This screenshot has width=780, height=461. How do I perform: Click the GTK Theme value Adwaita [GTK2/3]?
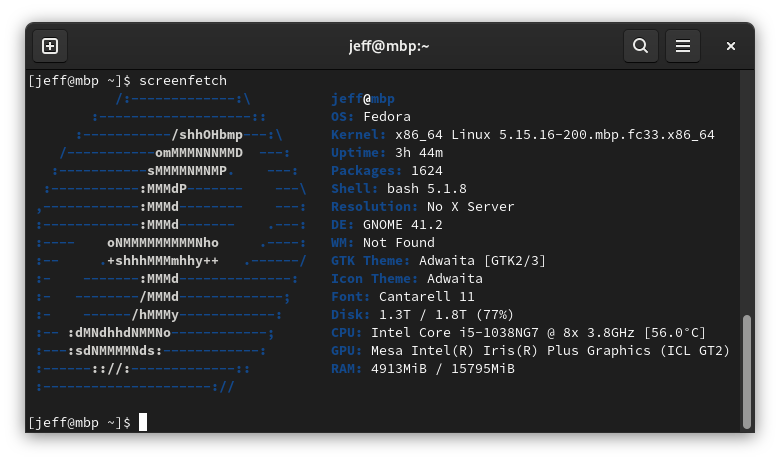pyautogui.click(x=483, y=261)
